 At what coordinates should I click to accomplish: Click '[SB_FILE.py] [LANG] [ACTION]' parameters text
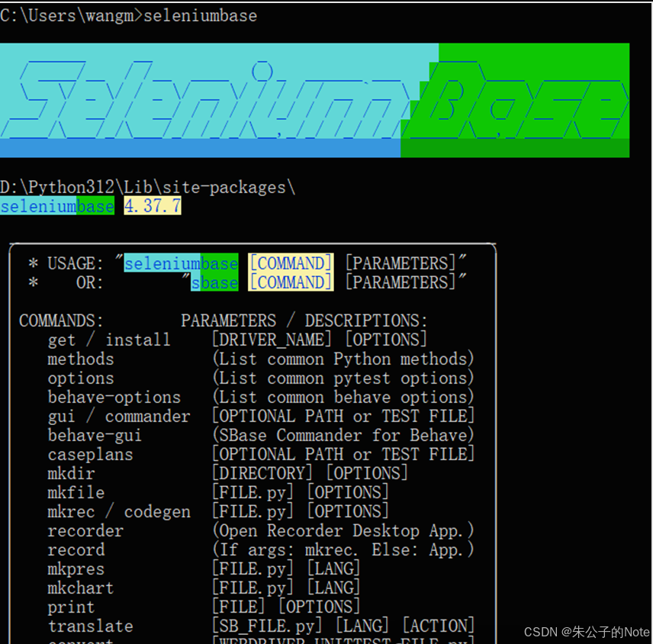(343, 626)
